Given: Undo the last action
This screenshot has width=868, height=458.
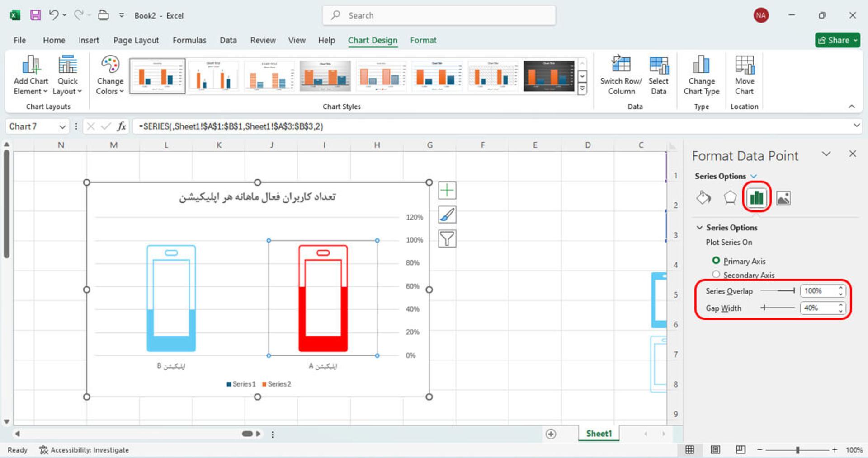Looking at the screenshot, I should point(54,15).
